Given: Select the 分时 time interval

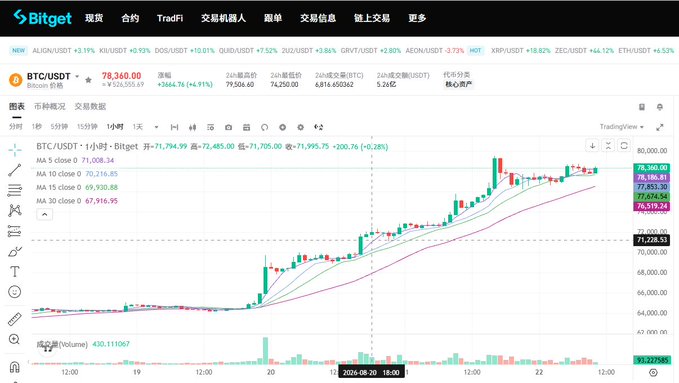Looking at the screenshot, I should (x=16, y=127).
